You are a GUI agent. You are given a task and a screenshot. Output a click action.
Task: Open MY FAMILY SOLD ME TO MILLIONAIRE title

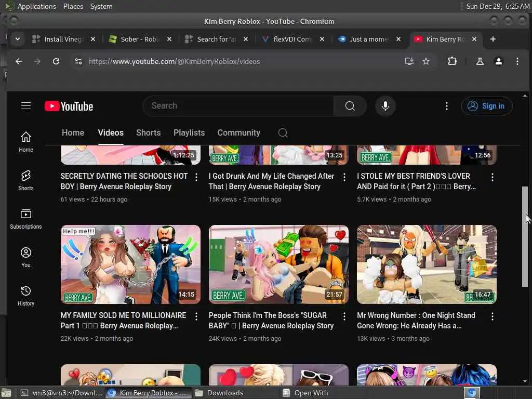pos(123,320)
